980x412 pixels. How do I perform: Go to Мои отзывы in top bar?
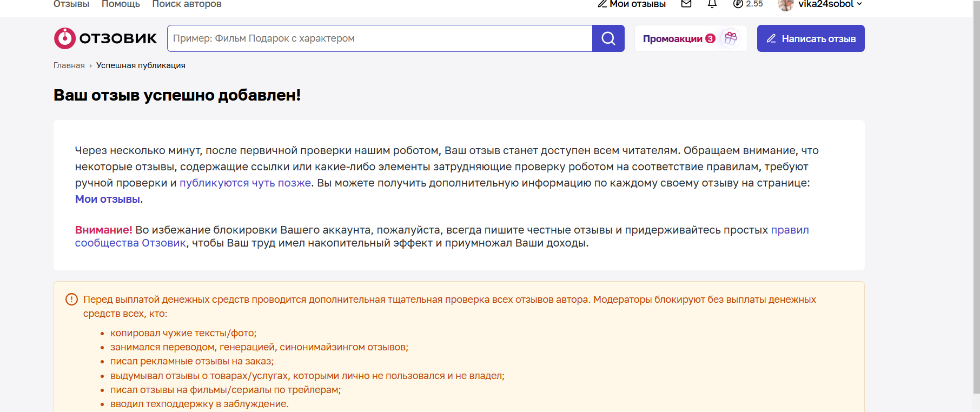(x=632, y=4)
